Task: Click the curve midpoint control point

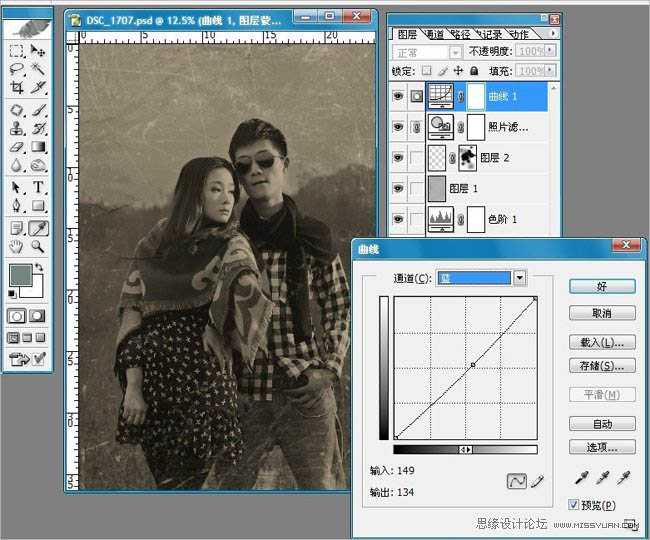Action: coord(473,365)
